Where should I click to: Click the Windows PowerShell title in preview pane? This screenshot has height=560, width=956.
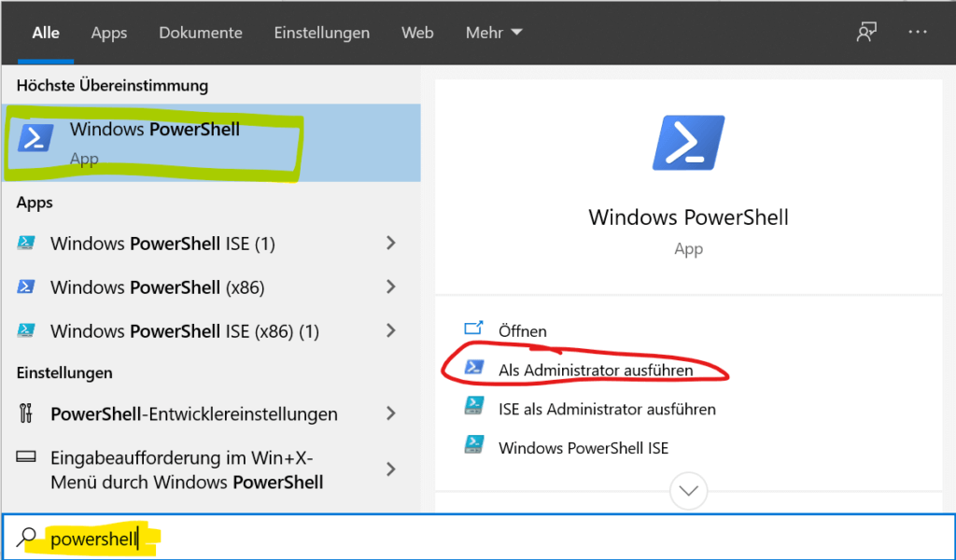coord(688,217)
